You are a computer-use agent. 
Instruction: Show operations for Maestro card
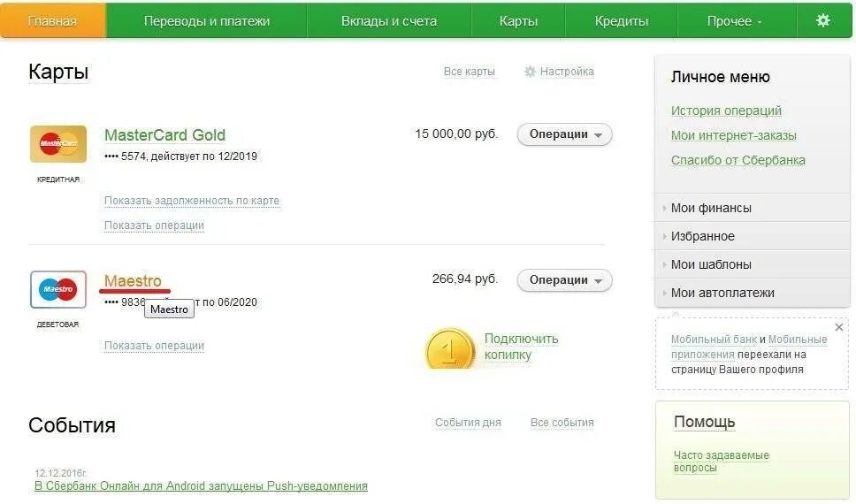coord(154,345)
